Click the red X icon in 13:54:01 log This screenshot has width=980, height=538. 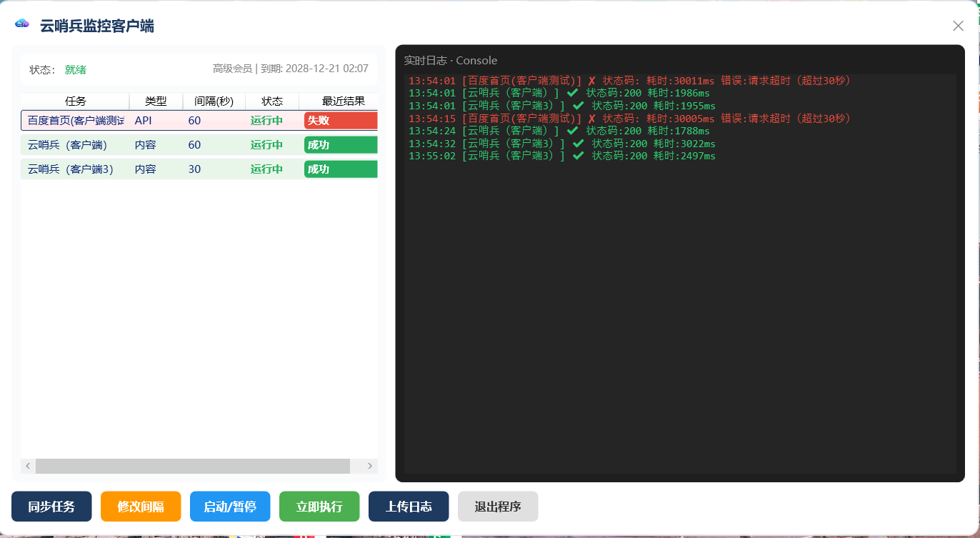tap(591, 81)
